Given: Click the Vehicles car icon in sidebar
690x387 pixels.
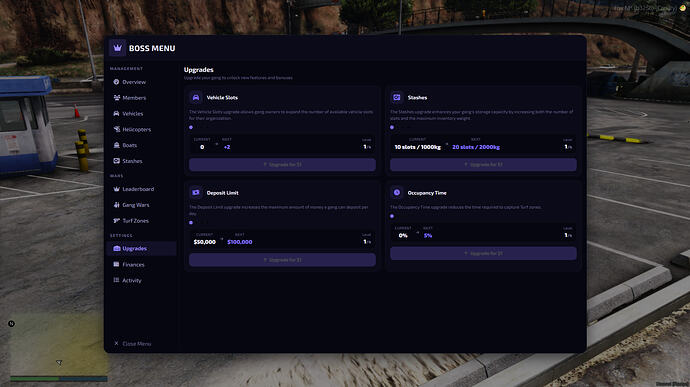Looking at the screenshot, I should [x=116, y=114].
